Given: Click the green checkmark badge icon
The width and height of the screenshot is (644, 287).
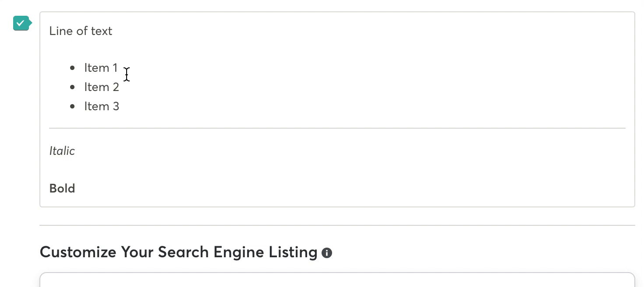Looking at the screenshot, I should click(21, 23).
